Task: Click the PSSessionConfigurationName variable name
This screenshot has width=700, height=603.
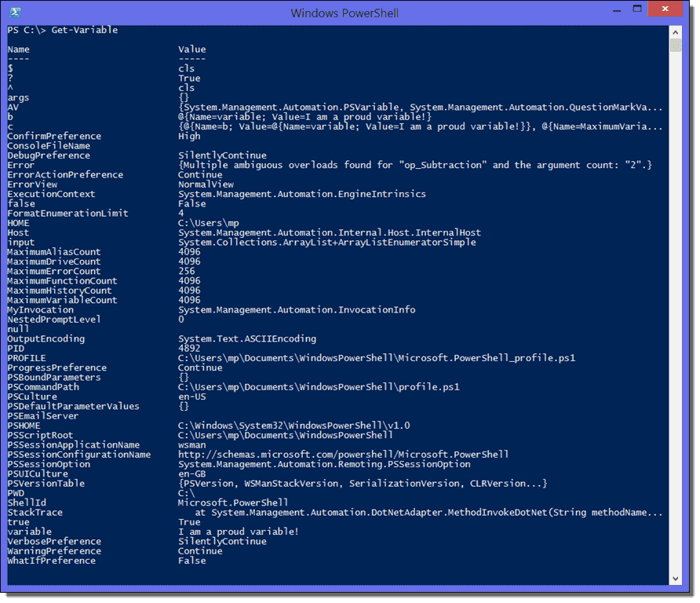Action: (x=79, y=455)
